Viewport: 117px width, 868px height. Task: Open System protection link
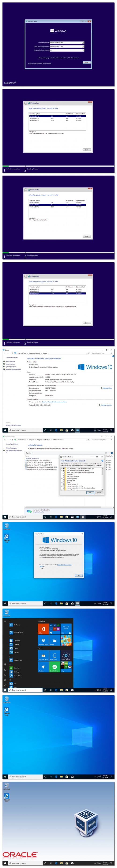pos(11,367)
